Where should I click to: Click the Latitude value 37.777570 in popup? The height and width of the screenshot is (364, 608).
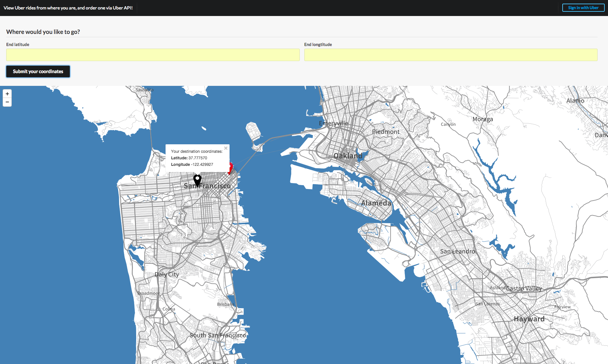[198, 158]
